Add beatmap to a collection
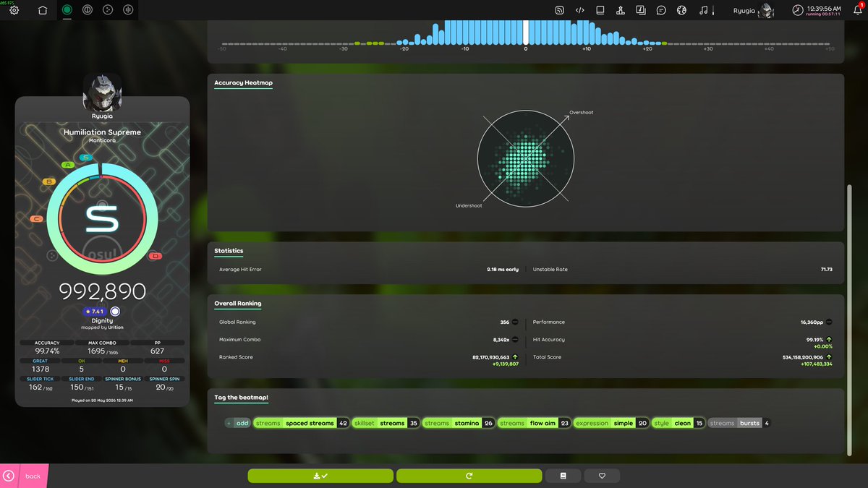Screen dimensions: 868x488 563,476
